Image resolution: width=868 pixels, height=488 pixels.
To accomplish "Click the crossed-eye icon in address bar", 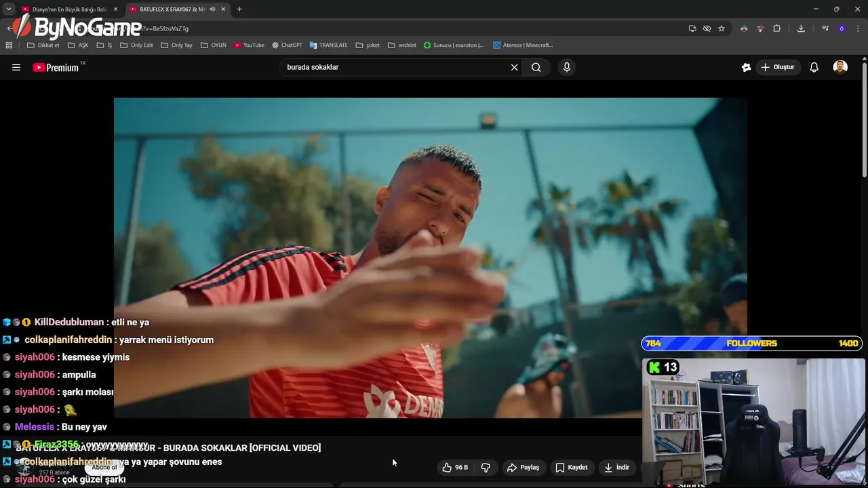I will tap(707, 28).
